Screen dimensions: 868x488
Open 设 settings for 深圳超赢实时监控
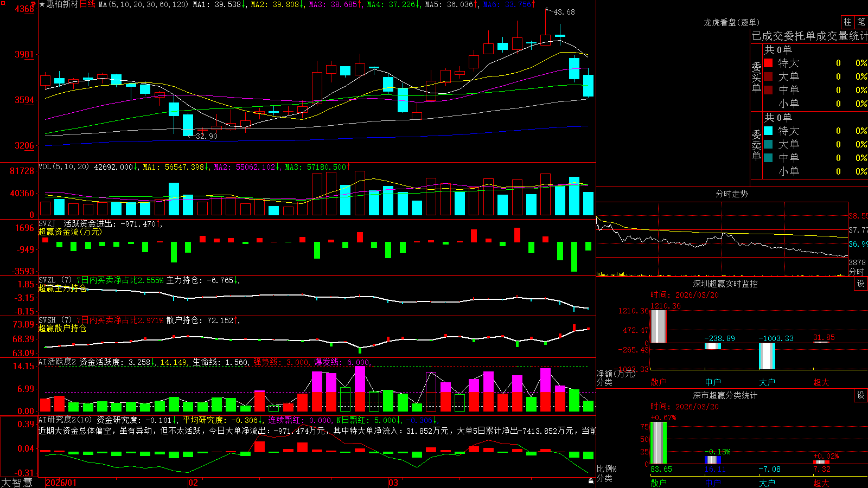[x=861, y=284]
